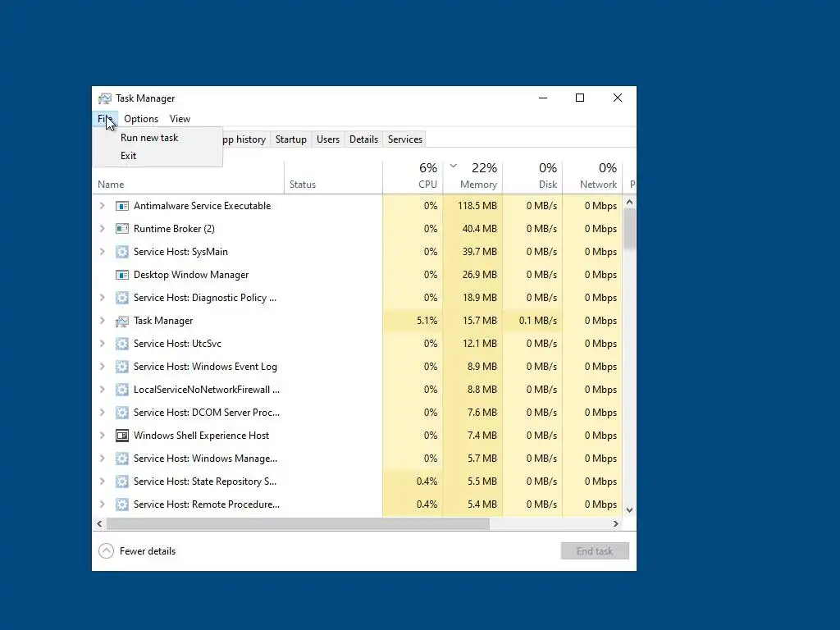Screen dimensions: 840x630
Task: Click the Service Host: SysMain gear icon
Action: point(122,252)
